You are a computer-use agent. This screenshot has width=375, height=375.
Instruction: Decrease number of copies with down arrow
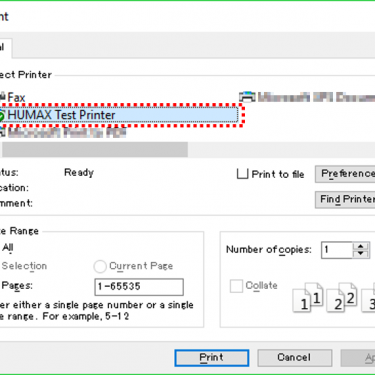361,254
